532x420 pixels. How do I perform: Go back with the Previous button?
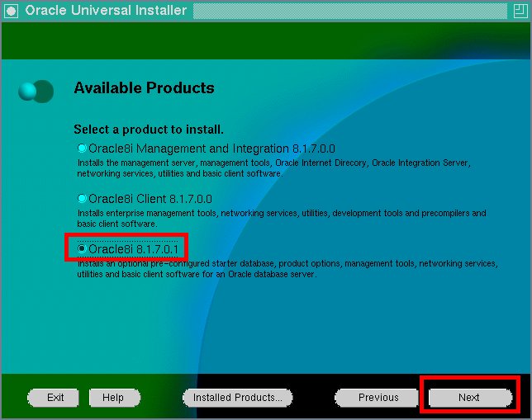(376, 397)
